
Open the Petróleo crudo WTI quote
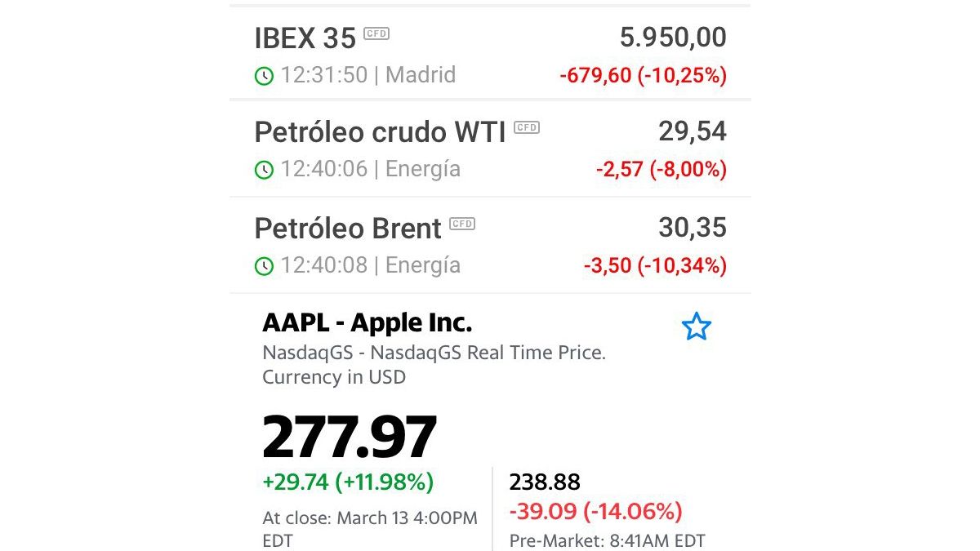380,132
